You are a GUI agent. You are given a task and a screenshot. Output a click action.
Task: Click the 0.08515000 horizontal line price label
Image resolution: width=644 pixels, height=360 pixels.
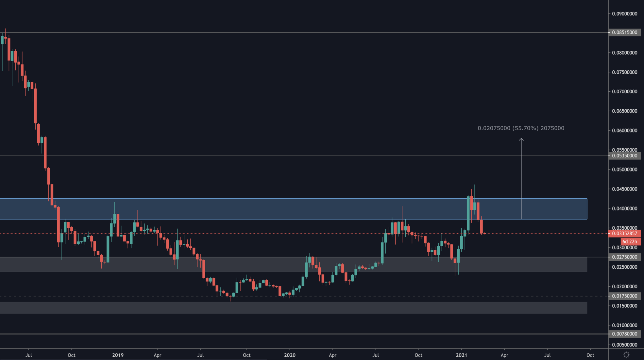pyautogui.click(x=624, y=32)
